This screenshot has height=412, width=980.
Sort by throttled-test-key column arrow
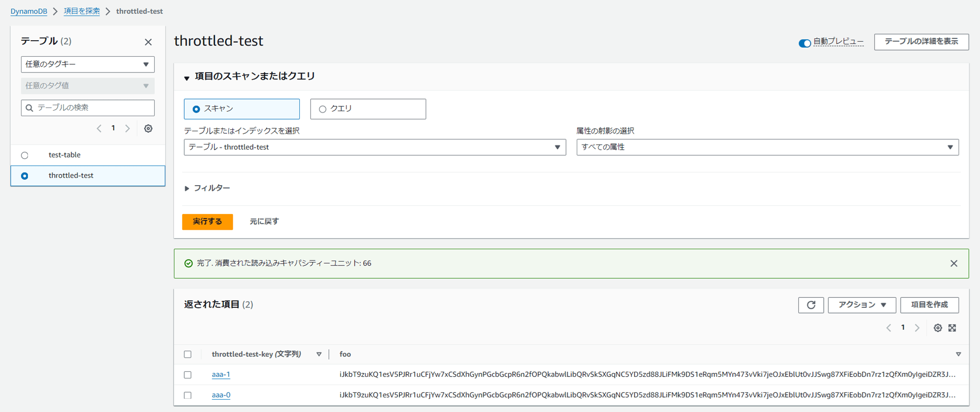(x=319, y=354)
